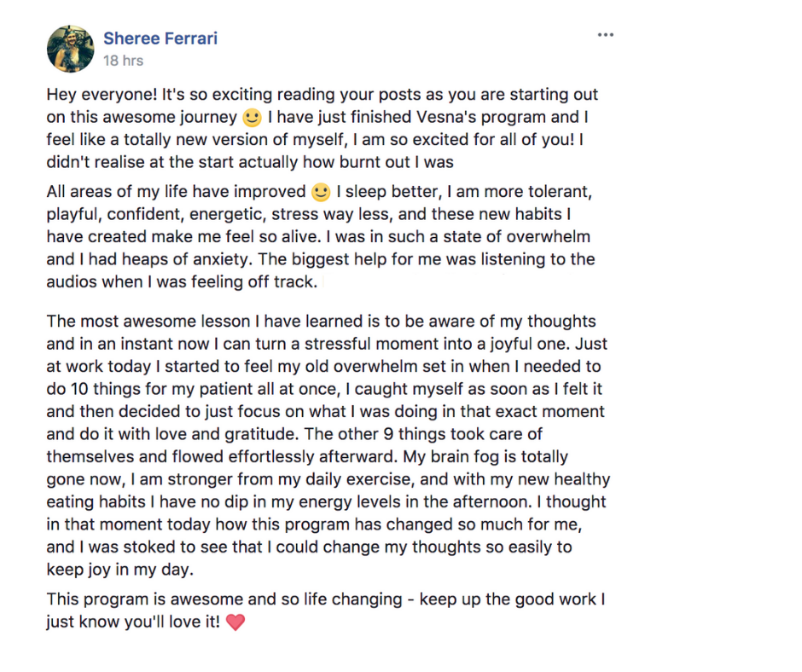Click the words 'playful, confident, energetic'
The width and height of the screenshot is (802, 672).
pos(156,214)
